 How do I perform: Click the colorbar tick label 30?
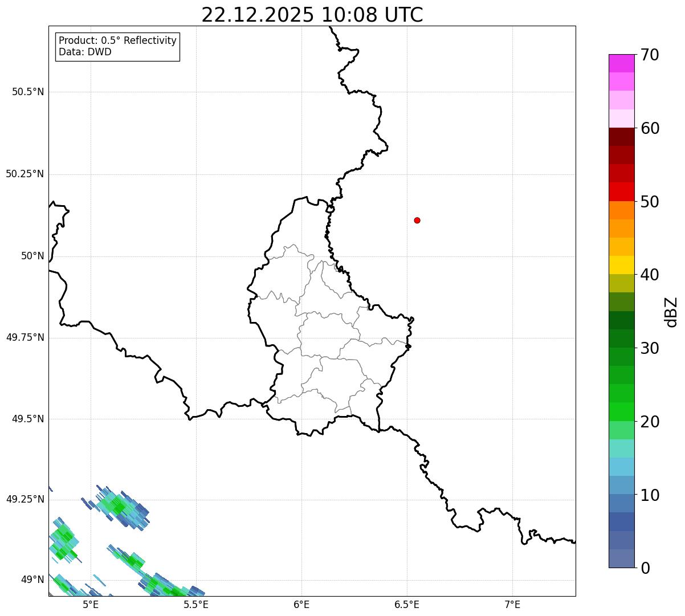pyautogui.click(x=650, y=348)
